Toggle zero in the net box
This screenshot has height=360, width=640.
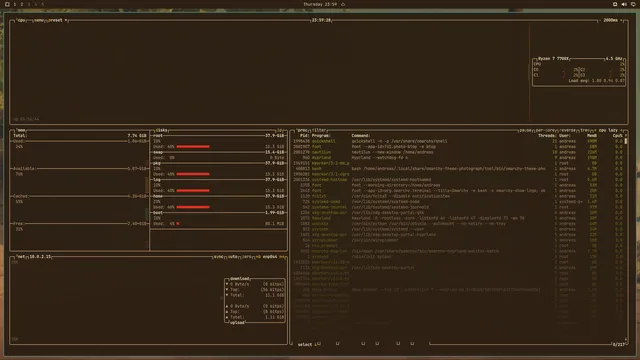247,257
